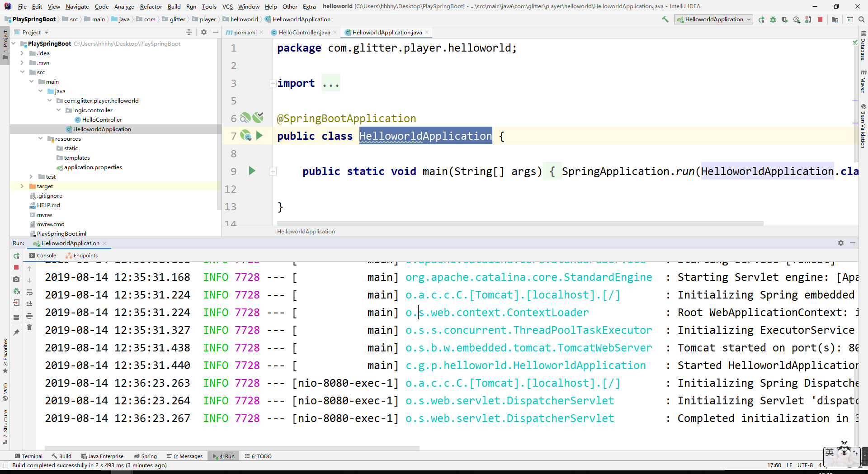Expand the folded import statement on line 3
This screenshot has width=868, height=474.
coord(273,83)
